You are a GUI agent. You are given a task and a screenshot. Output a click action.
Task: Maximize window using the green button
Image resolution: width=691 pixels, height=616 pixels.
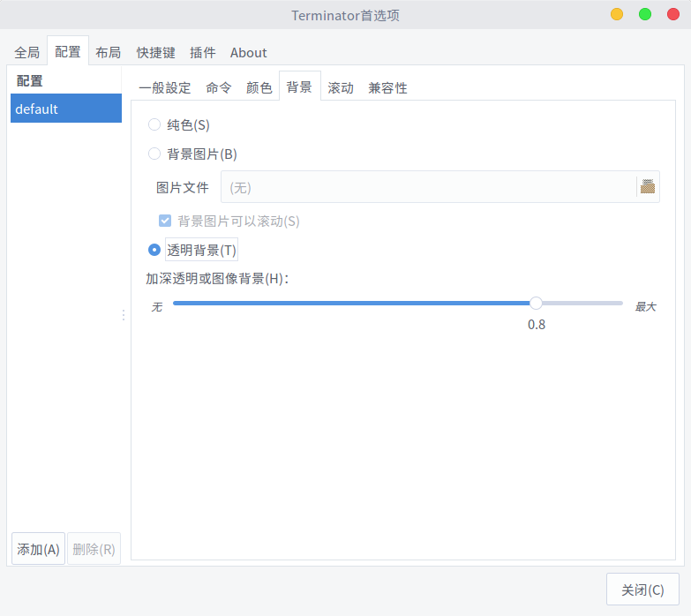pyautogui.click(x=645, y=14)
